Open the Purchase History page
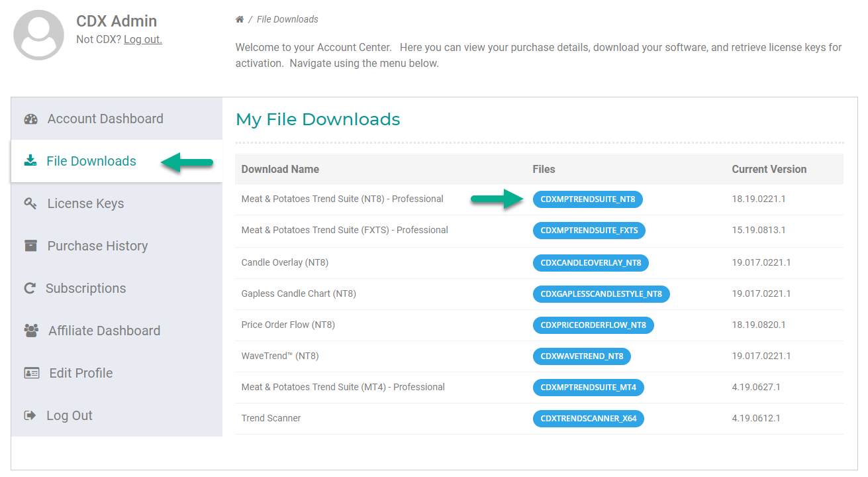The image size is (868, 477). coord(117,246)
